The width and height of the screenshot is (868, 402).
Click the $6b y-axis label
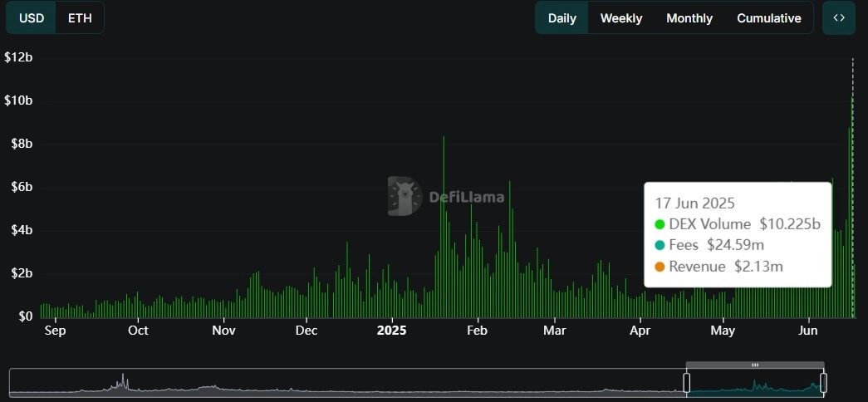pos(22,187)
